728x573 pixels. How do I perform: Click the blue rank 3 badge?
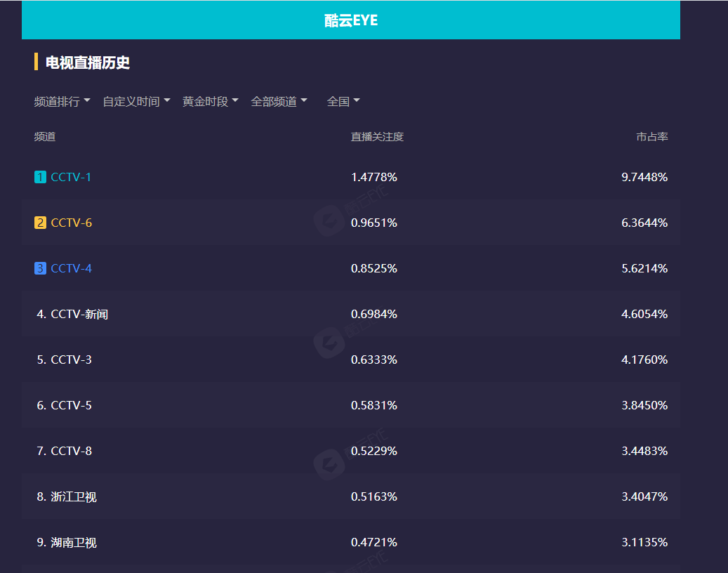pyautogui.click(x=41, y=268)
